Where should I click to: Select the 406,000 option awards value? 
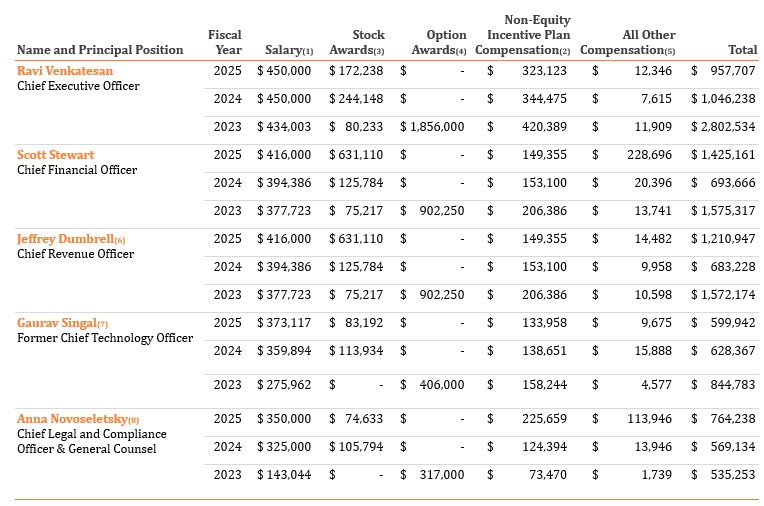(441, 385)
